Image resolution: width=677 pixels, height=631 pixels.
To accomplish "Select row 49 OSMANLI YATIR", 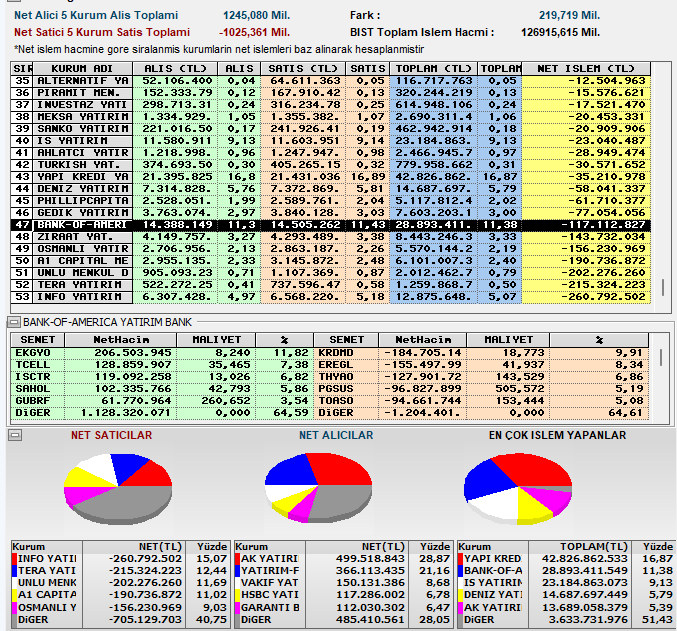I will pos(331,249).
